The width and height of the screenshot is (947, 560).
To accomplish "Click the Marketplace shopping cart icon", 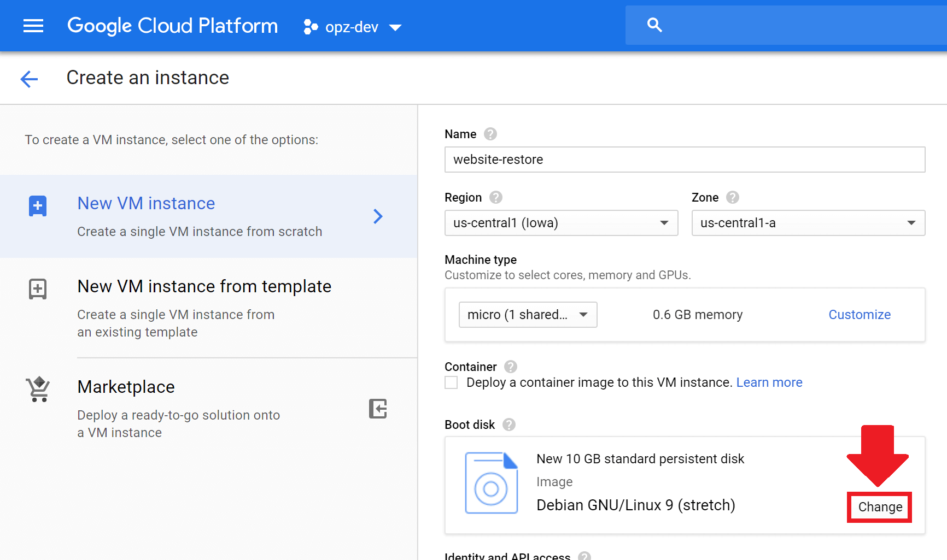I will tap(38, 389).
